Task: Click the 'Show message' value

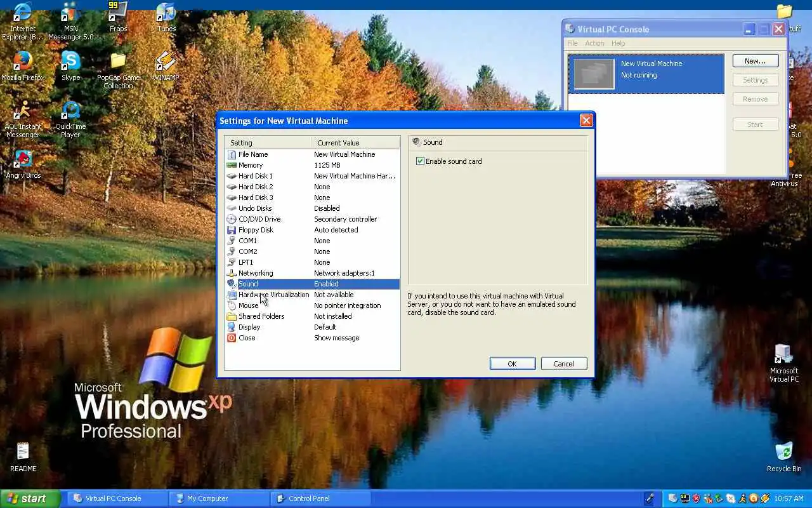Action: point(337,338)
